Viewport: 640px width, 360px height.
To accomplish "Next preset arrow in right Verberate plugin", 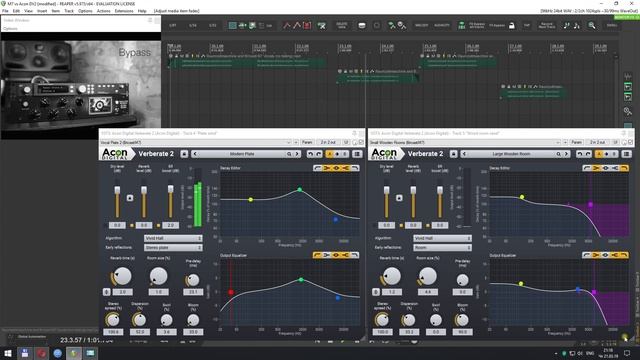I will point(567,154).
